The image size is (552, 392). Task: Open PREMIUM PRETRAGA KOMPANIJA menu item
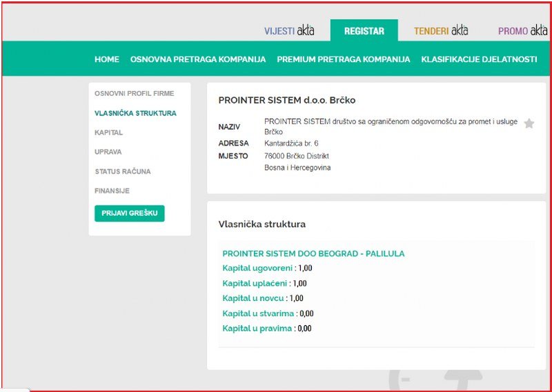click(344, 59)
